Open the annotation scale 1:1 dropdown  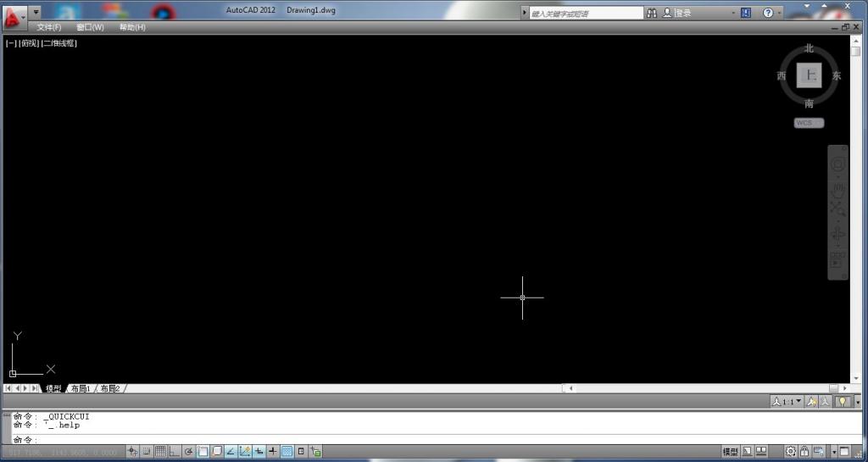(x=787, y=402)
